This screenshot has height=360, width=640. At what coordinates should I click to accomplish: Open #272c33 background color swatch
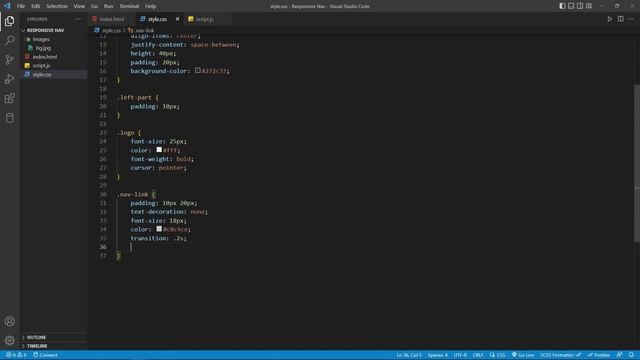click(198, 71)
